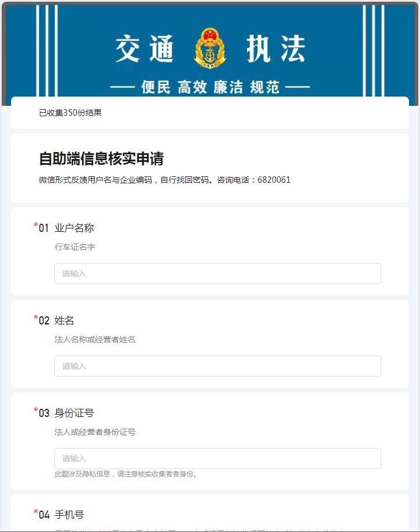420x532 pixels.
Task: Click the national emblem badge in banner
Action: [210, 48]
